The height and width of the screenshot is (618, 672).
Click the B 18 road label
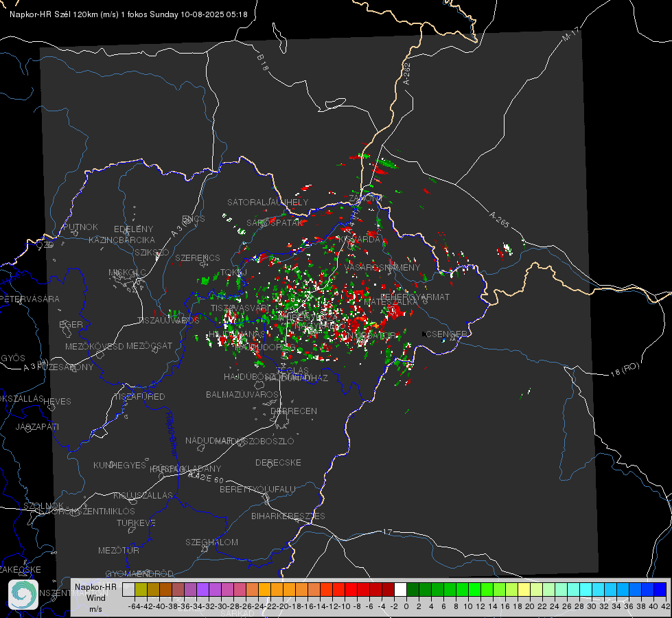click(263, 62)
